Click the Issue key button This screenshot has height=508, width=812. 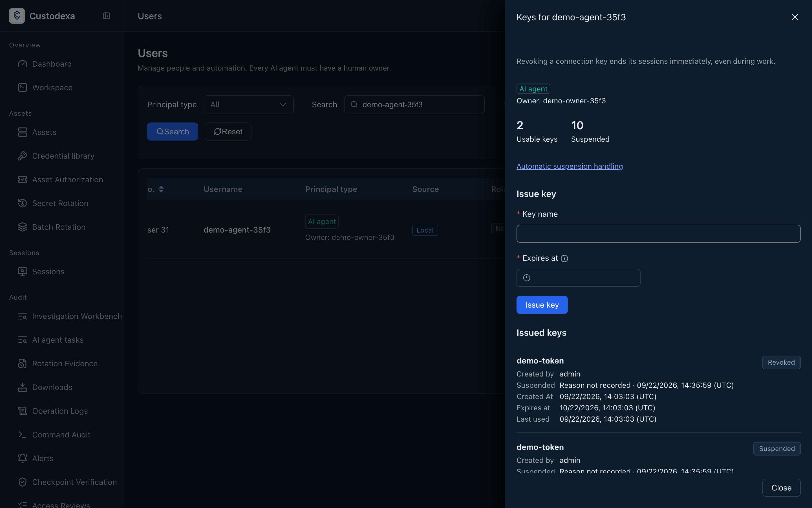tap(542, 305)
